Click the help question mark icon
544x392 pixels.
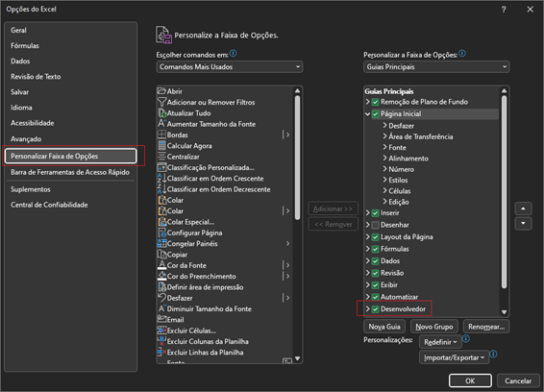pyautogui.click(x=504, y=10)
